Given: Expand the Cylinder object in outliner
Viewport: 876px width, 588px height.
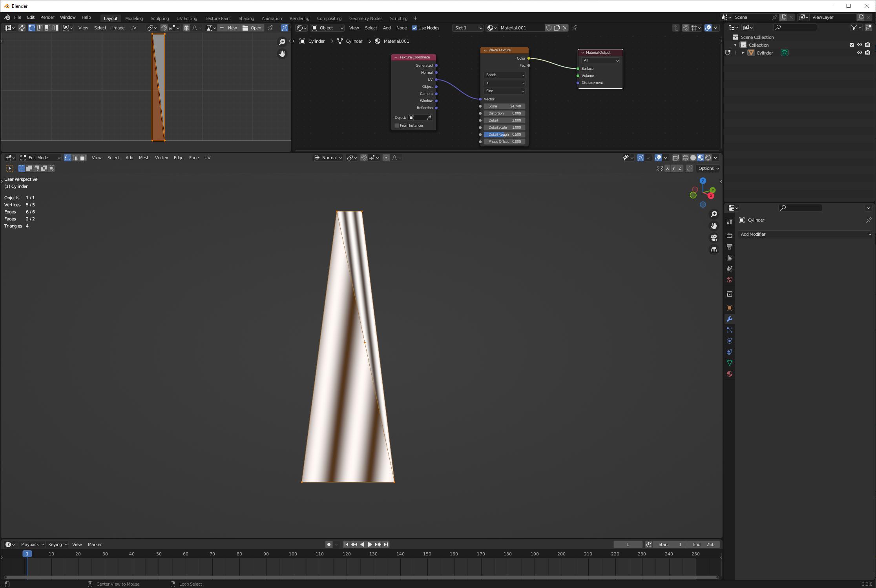Looking at the screenshot, I should coord(743,53).
